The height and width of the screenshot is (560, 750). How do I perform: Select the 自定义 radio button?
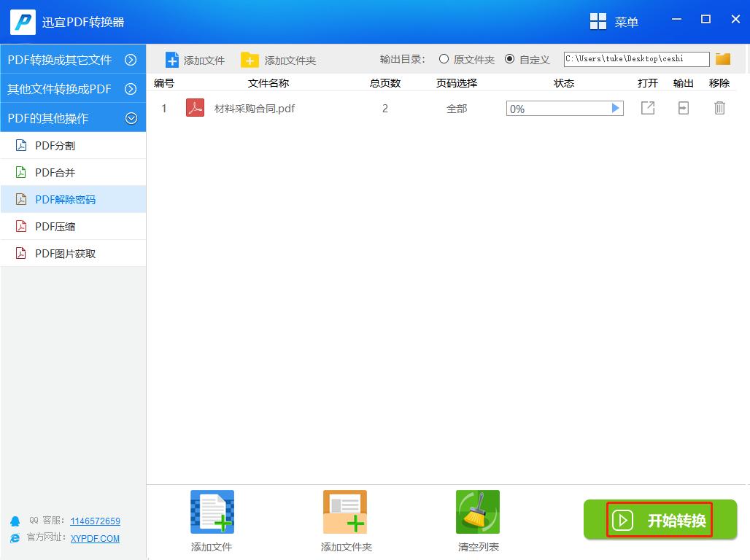(511, 59)
